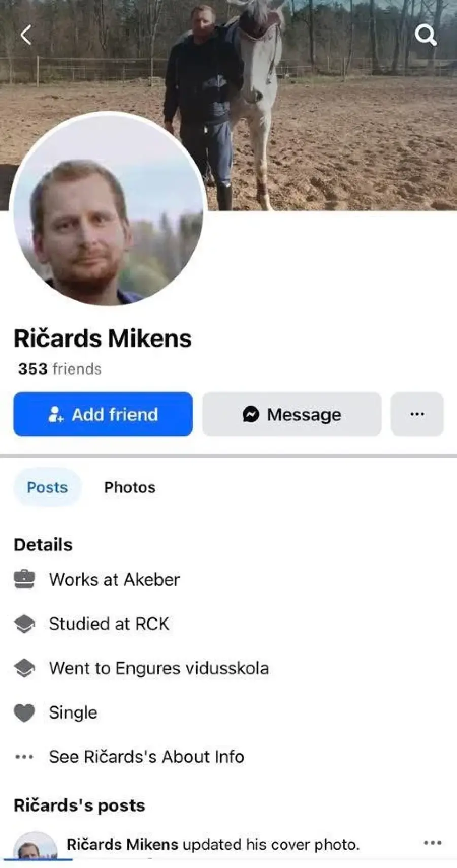This screenshot has height=868, width=457.
Task: Open the post options three-dot menu
Action: coord(432,843)
